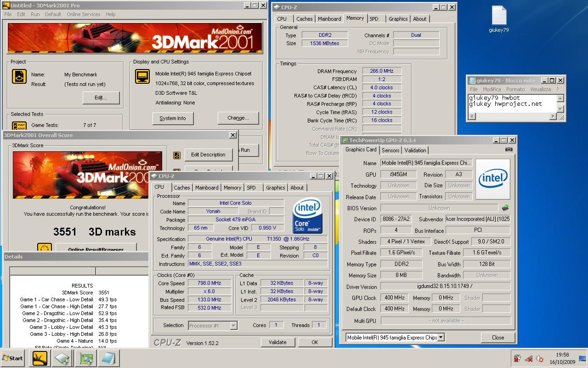This screenshot has height=368, width=588.
Task: Click the 3DMark2001 taskbar button
Action: 40,358
